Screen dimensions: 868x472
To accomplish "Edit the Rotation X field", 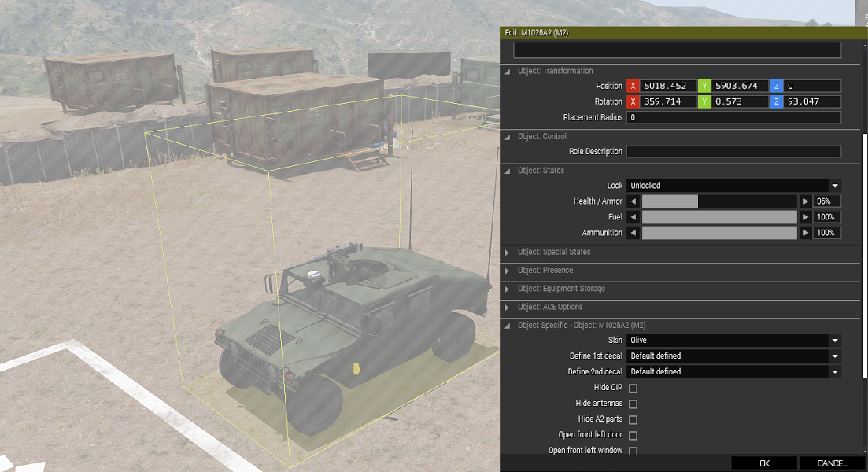I will click(x=668, y=101).
